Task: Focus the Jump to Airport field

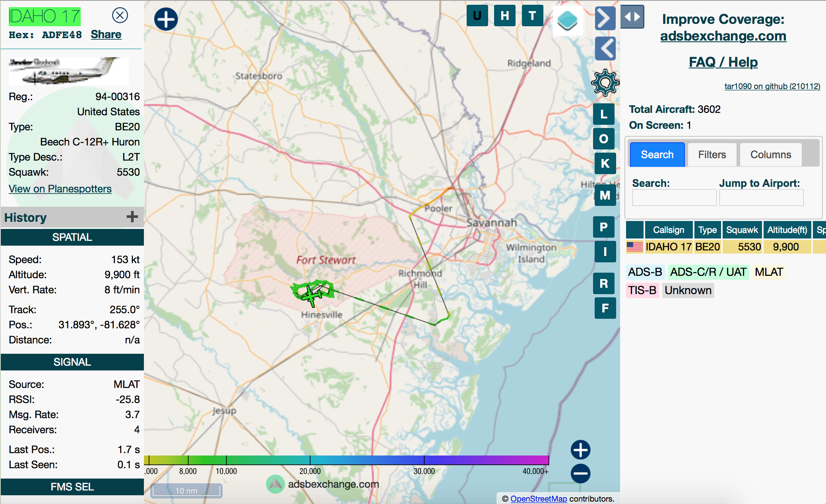Action: pos(761,198)
